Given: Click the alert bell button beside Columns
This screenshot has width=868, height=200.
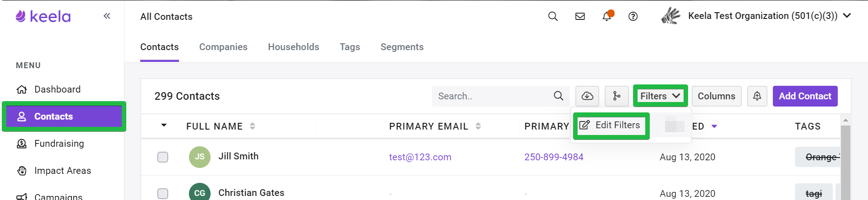Looking at the screenshot, I should coord(757,96).
